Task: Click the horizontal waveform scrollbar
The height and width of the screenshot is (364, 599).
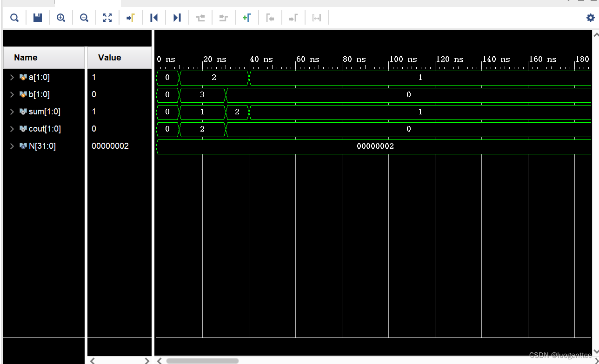Action: click(x=202, y=360)
